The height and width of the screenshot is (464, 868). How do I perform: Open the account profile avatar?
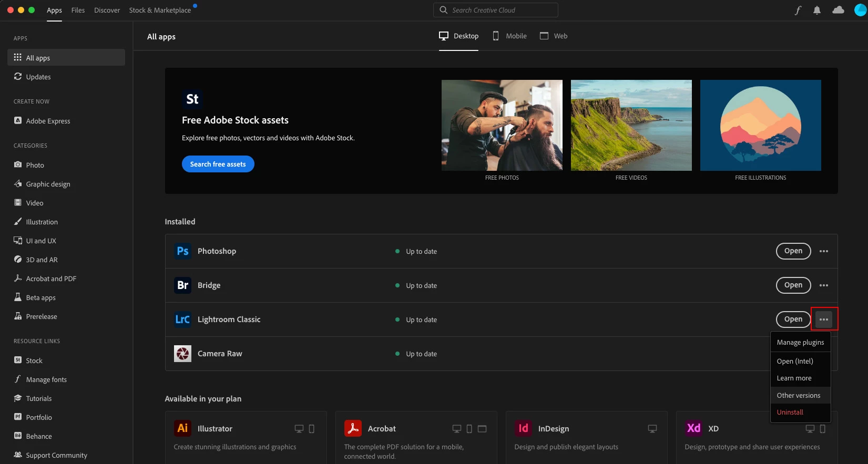[x=861, y=10]
